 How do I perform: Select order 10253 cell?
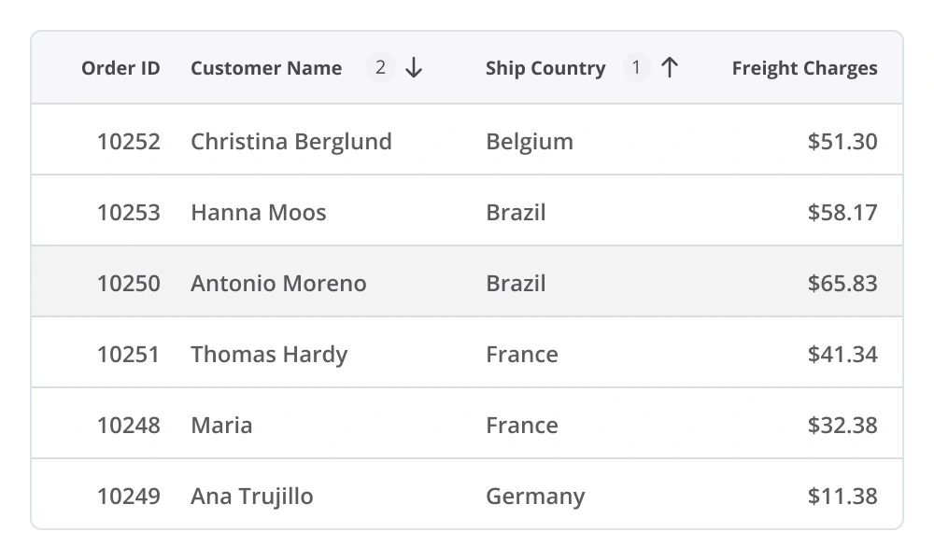tap(129, 213)
